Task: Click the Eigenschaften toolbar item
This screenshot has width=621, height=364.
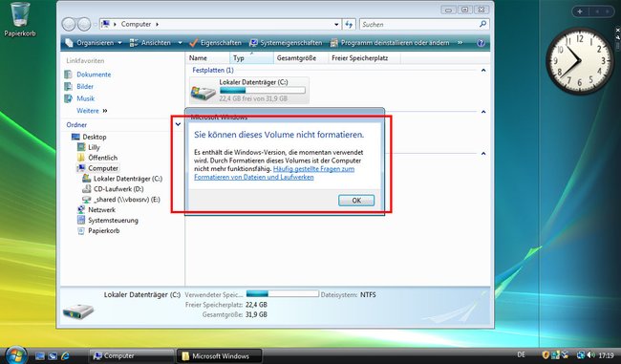Action: click(x=216, y=43)
